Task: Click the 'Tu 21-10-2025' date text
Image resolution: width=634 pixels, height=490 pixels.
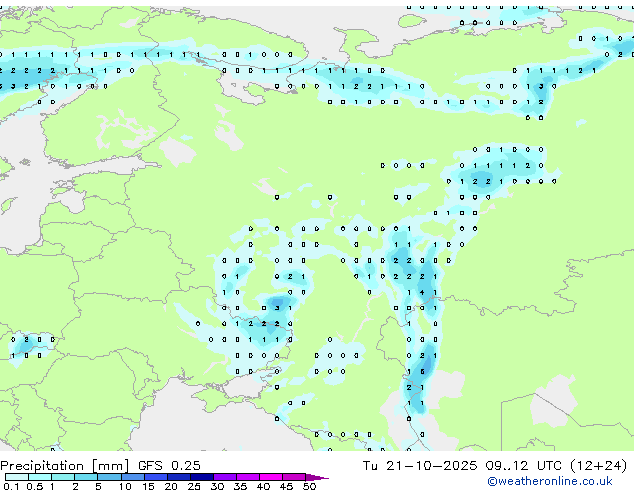Action: coord(420,466)
